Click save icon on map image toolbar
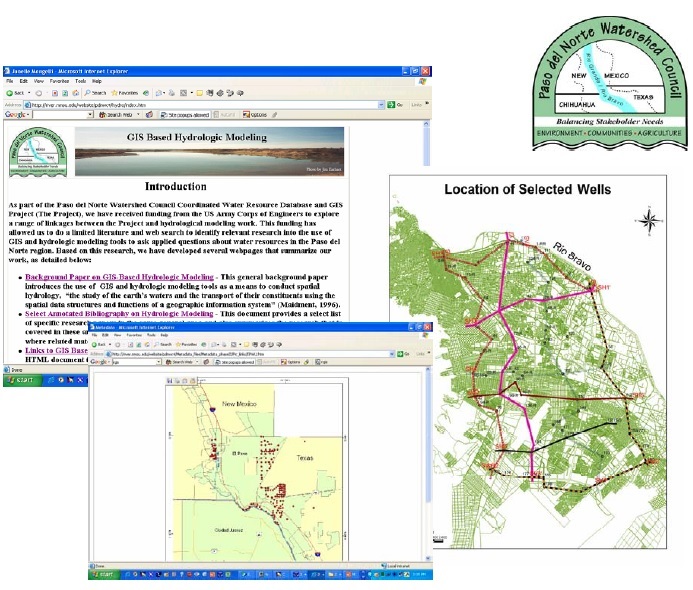Screen dimensions: 693x590 point(169,381)
